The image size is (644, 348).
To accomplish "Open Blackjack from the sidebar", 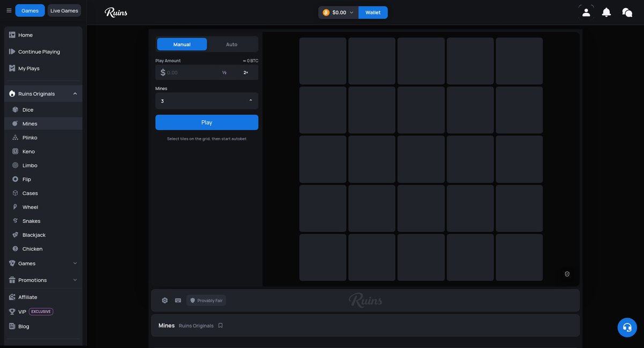I will point(43,235).
